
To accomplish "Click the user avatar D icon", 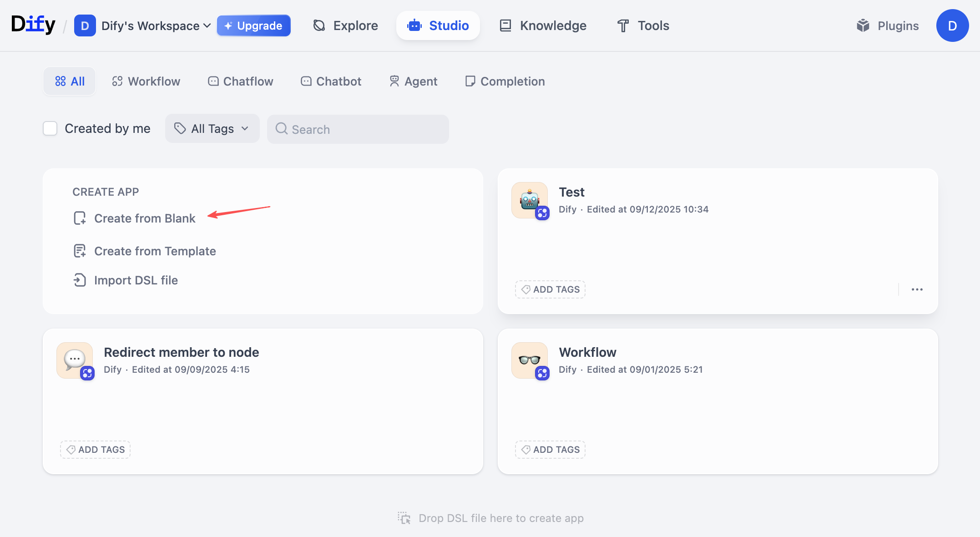I will [x=952, y=26].
